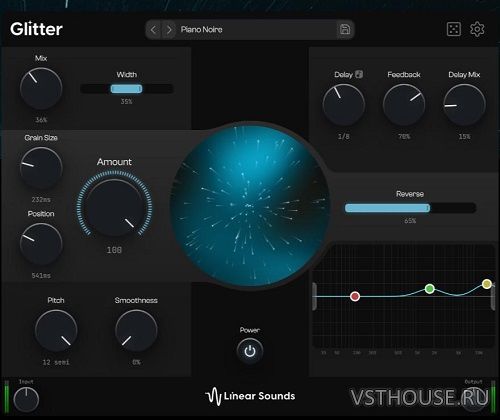Click the Delay value 1/8
This screenshot has width=500, height=420.
coord(344,137)
